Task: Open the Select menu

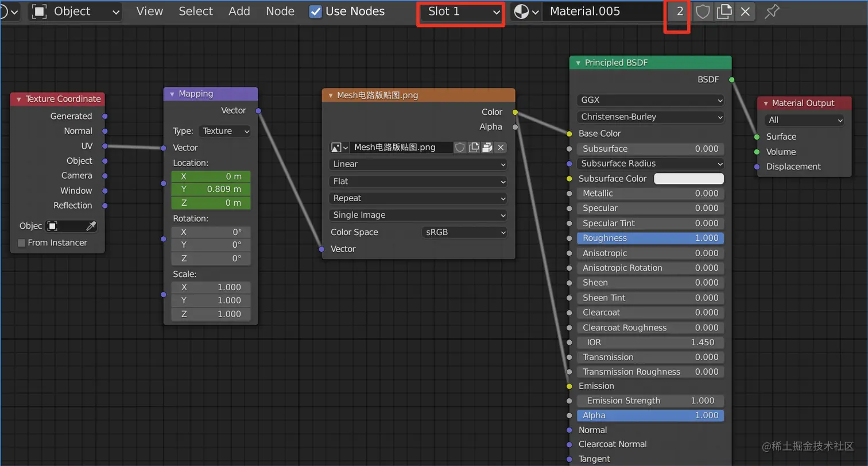Action: 196,11
